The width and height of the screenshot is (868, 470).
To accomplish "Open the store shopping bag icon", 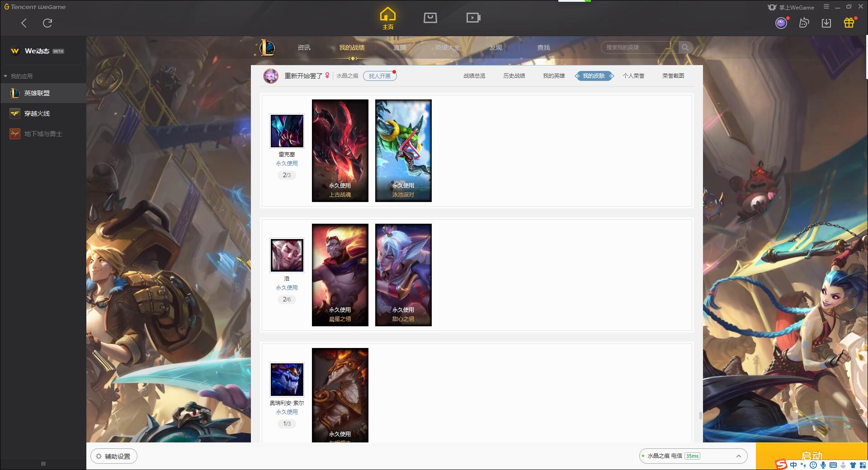I will [x=430, y=18].
